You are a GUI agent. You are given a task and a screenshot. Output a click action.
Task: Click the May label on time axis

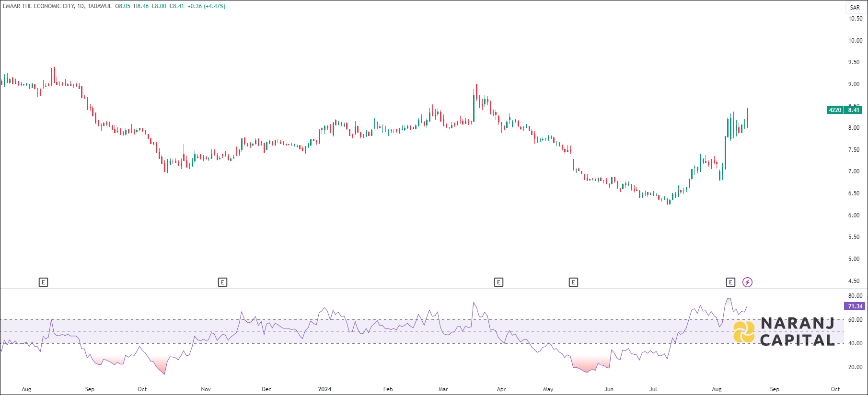click(x=548, y=389)
